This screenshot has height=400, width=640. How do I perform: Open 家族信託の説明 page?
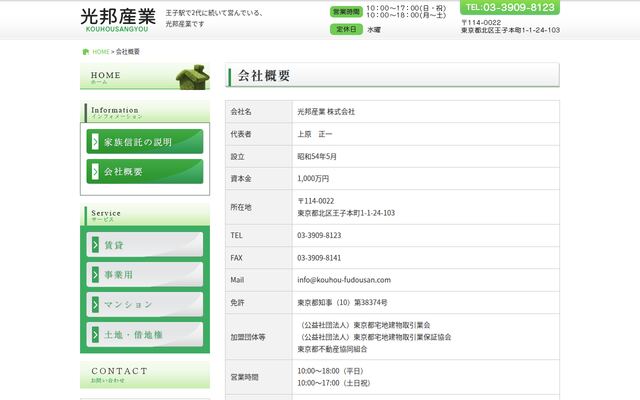pos(145,142)
